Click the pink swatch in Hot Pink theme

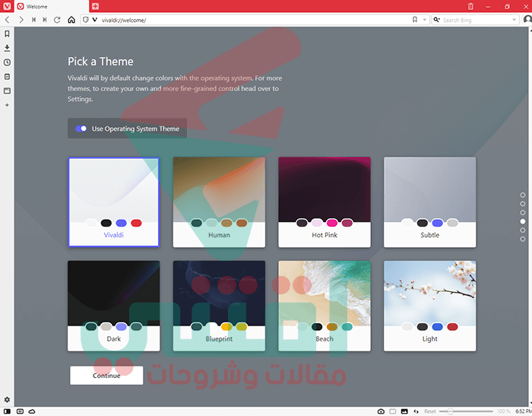pos(332,223)
